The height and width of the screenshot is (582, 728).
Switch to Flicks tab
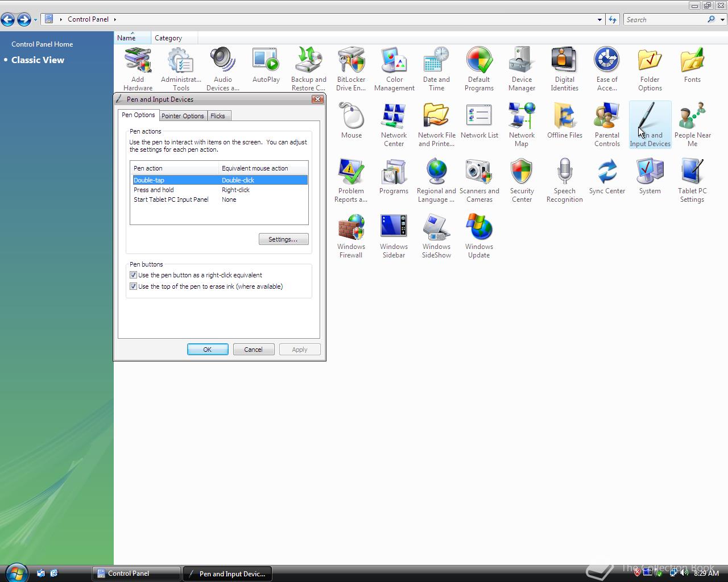point(218,116)
